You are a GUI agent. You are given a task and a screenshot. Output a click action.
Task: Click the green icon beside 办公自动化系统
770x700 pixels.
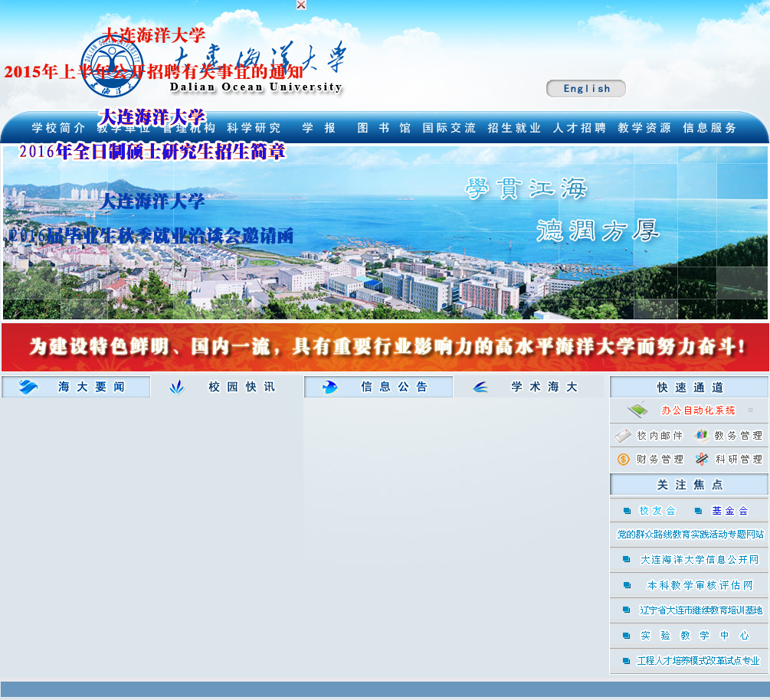tap(638, 410)
